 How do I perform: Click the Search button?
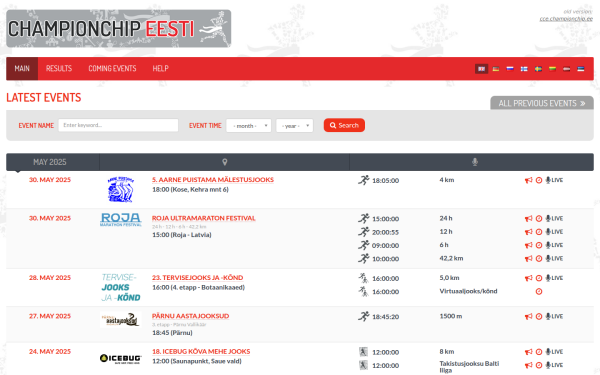344,126
